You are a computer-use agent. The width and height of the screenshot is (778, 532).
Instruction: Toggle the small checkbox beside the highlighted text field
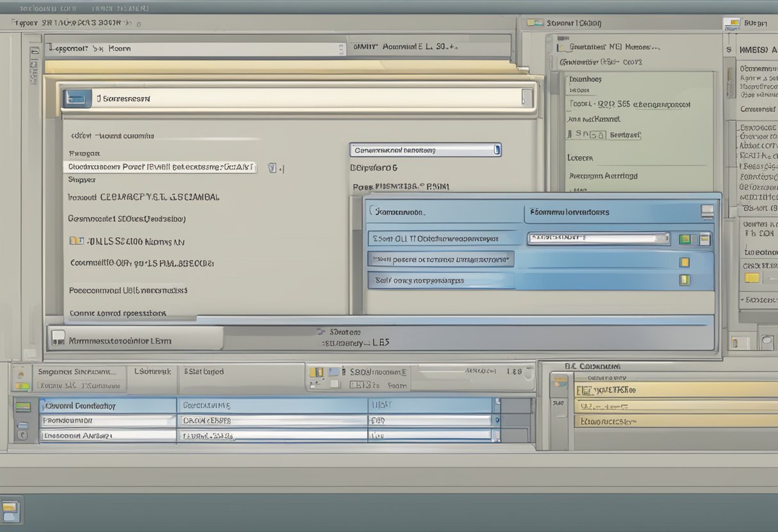(x=273, y=168)
